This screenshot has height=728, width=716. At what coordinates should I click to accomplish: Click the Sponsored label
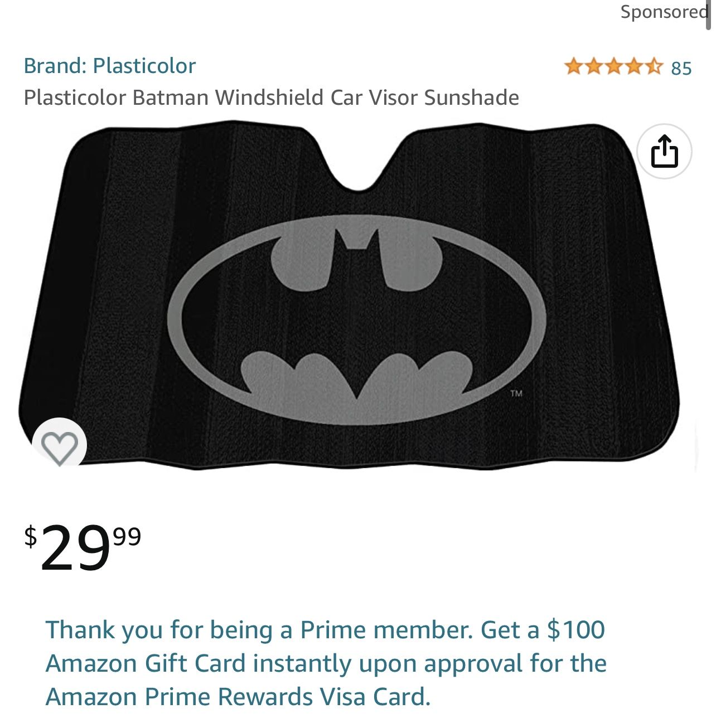point(663,12)
